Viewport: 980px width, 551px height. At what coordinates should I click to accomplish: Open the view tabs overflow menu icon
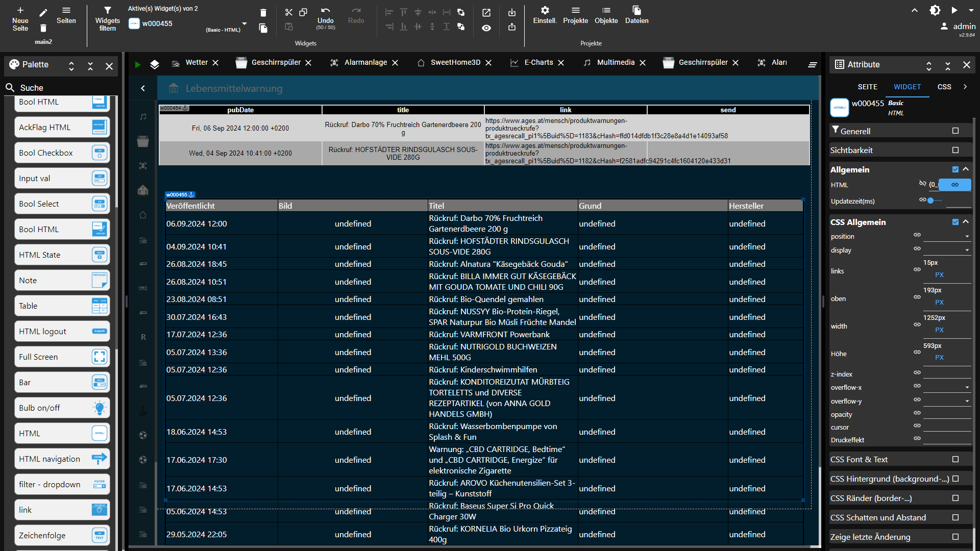pyautogui.click(x=813, y=64)
